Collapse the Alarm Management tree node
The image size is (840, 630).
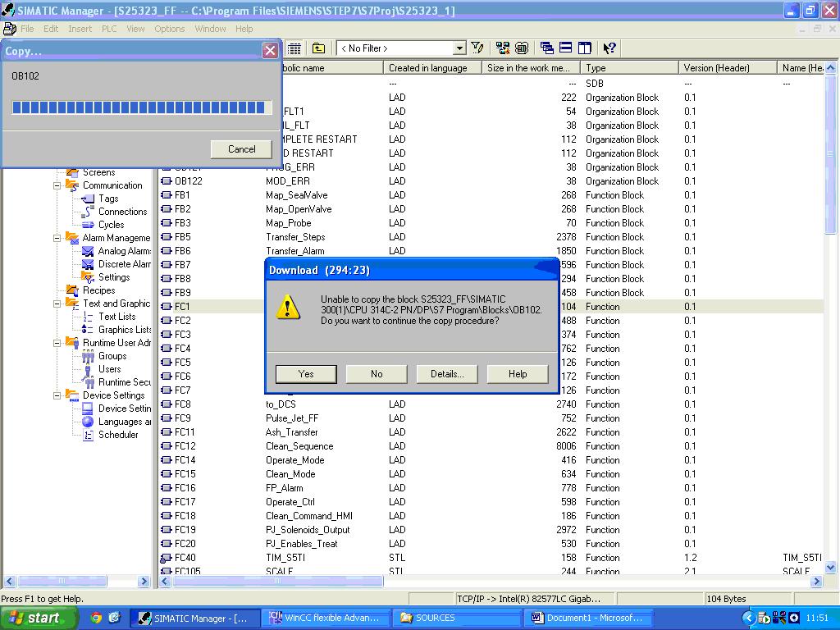(x=57, y=238)
